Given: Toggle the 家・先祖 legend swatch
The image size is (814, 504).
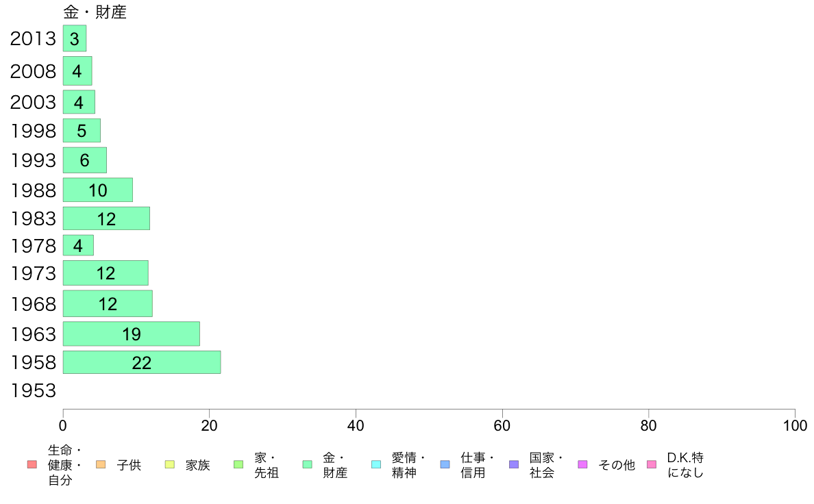Looking at the screenshot, I should [239, 464].
